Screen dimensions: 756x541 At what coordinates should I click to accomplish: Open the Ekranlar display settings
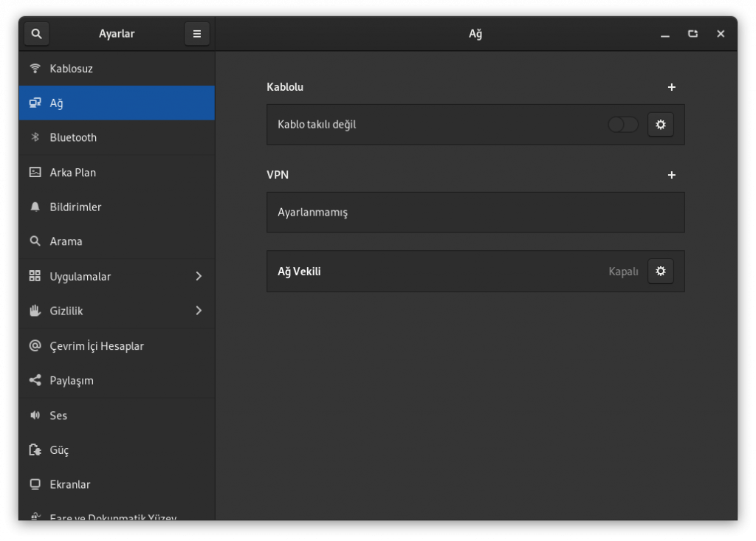pyautogui.click(x=70, y=485)
